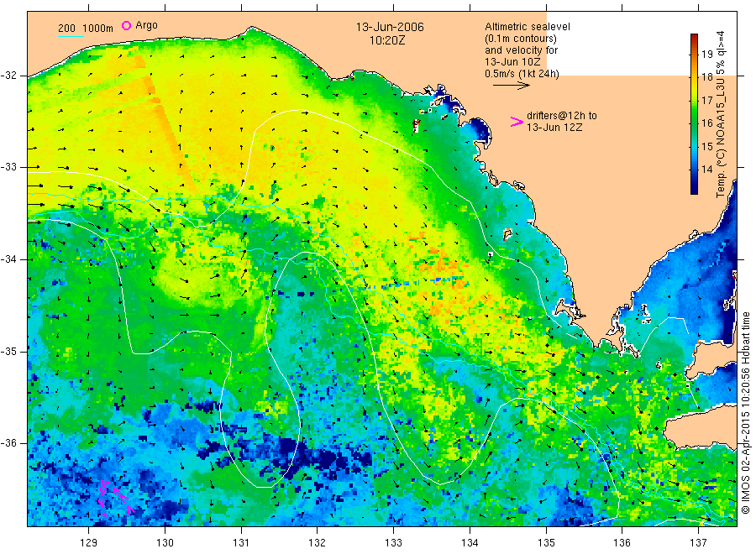Select the 'Argo' legend label
This screenshot has width=756, height=554.
click(146, 25)
